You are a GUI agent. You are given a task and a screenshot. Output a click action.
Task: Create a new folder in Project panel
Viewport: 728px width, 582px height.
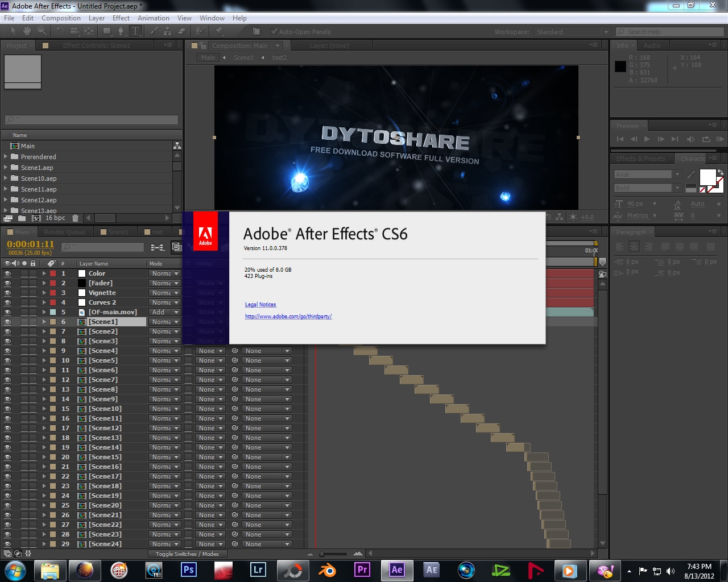[x=22, y=218]
